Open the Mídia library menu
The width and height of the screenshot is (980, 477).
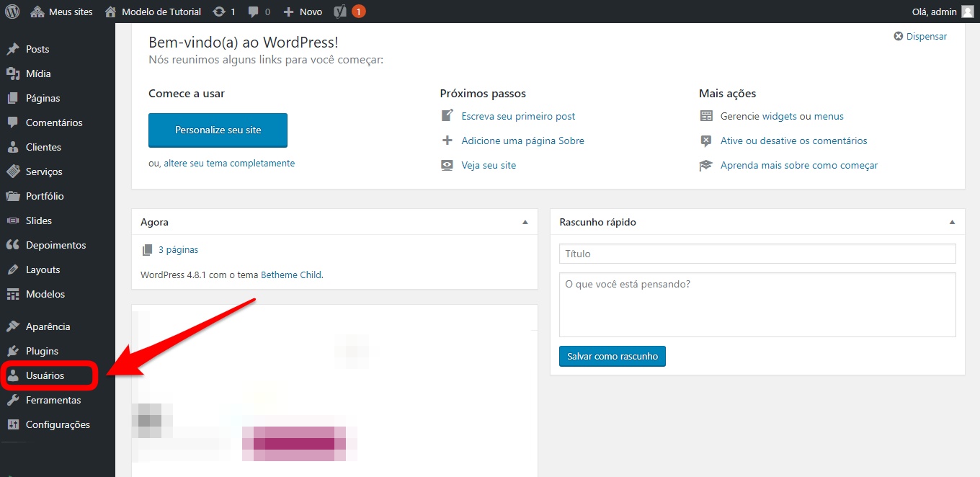(38, 73)
